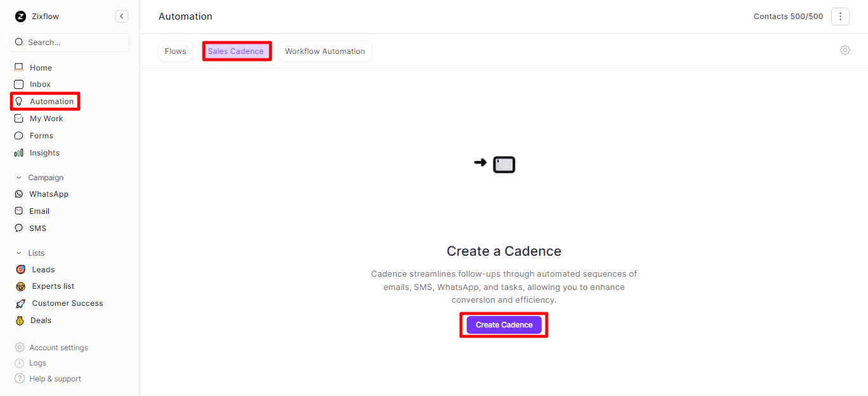Click the WhatsApp campaign icon
This screenshot has height=396, width=868.
pyautogui.click(x=19, y=194)
